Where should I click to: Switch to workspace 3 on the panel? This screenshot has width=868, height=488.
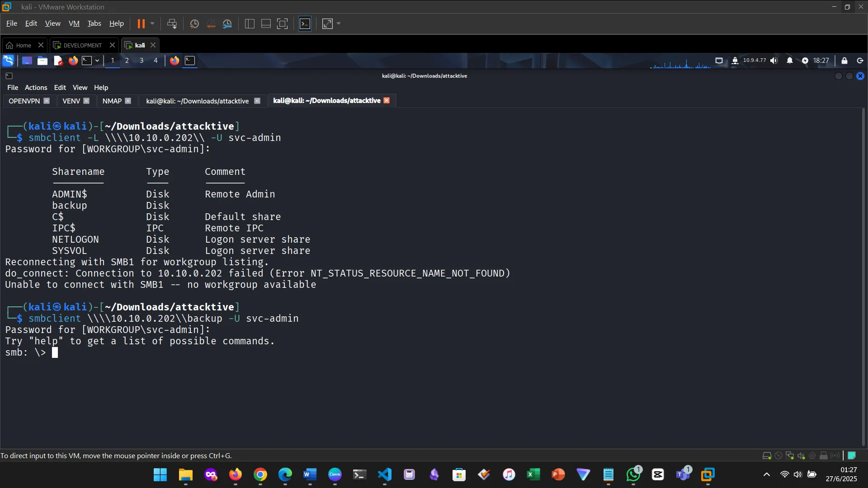[x=142, y=60]
